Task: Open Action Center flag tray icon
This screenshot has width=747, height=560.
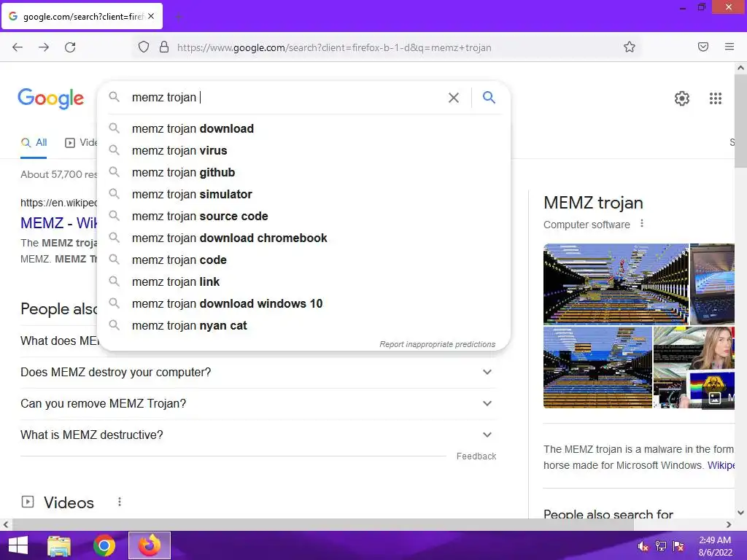Action: (678, 546)
